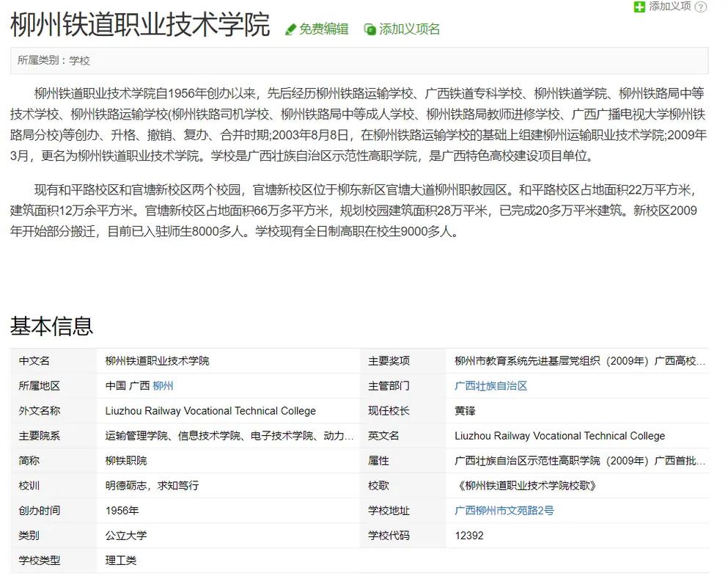
Task: Click the paragraph beginning 现有和平路校区
Action: [354, 211]
